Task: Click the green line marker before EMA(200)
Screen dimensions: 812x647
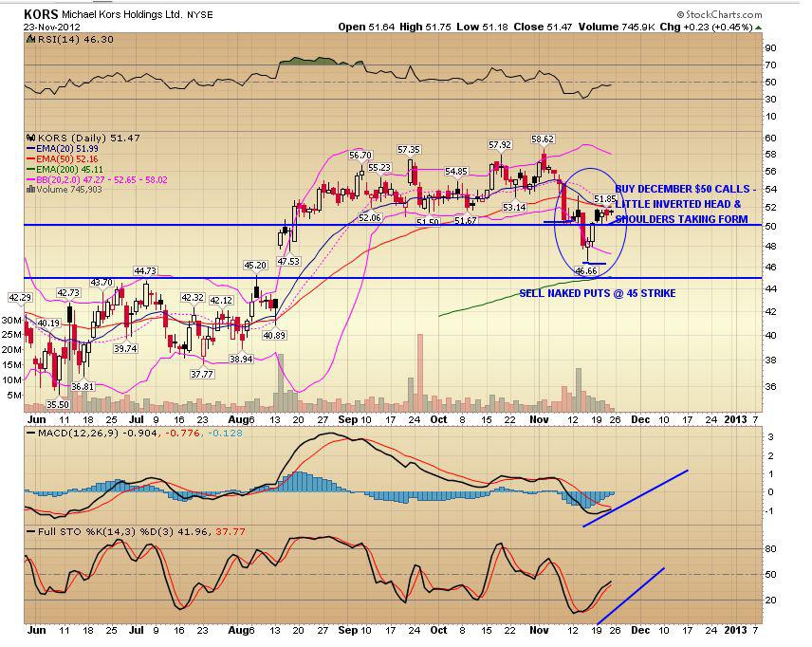Action: 30,170
